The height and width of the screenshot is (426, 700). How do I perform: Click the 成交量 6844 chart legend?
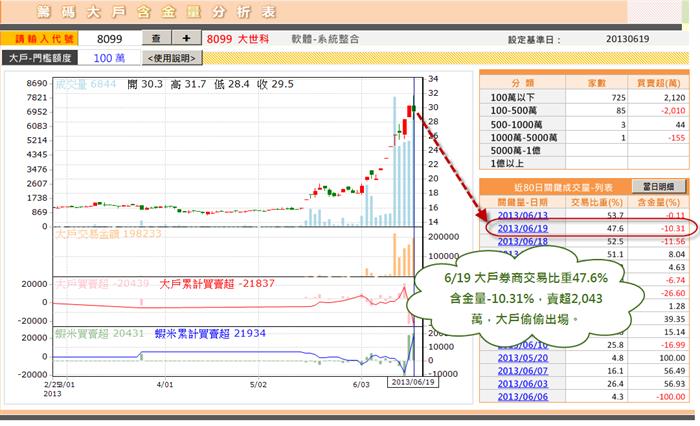[85, 84]
